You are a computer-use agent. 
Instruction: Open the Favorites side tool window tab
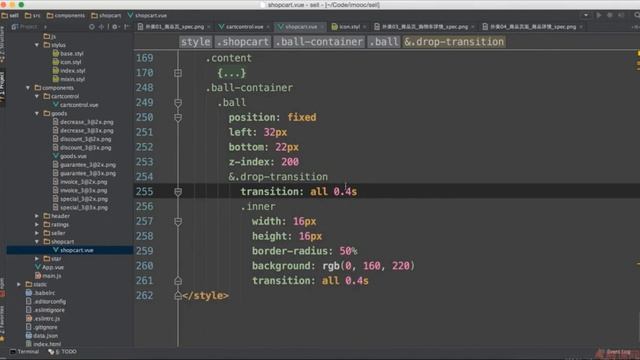click(x=2, y=322)
